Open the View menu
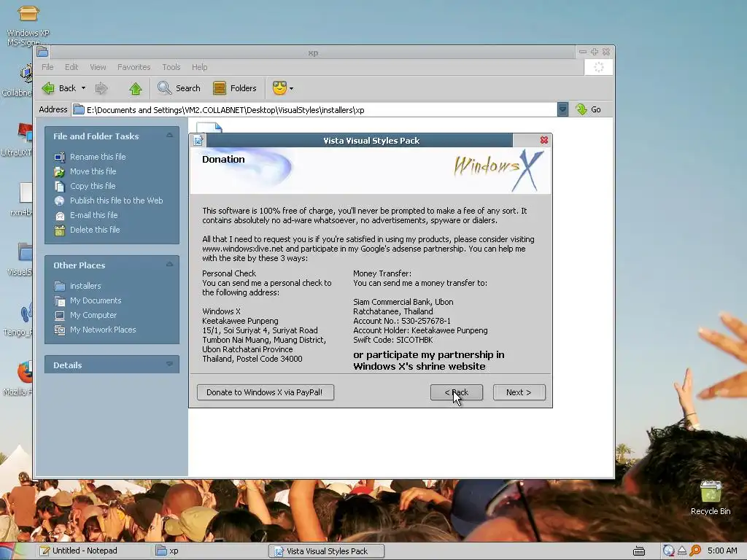The height and width of the screenshot is (560, 747). pos(98,67)
